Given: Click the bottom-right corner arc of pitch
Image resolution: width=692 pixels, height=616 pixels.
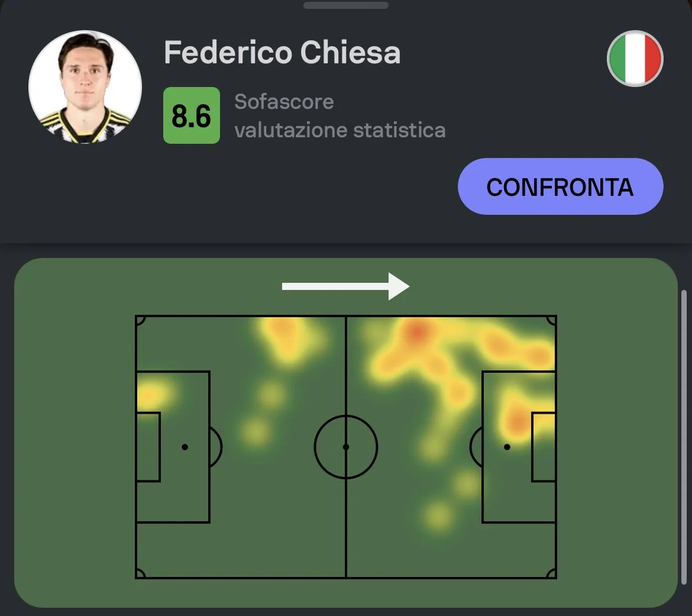Looking at the screenshot, I should (x=552, y=575).
